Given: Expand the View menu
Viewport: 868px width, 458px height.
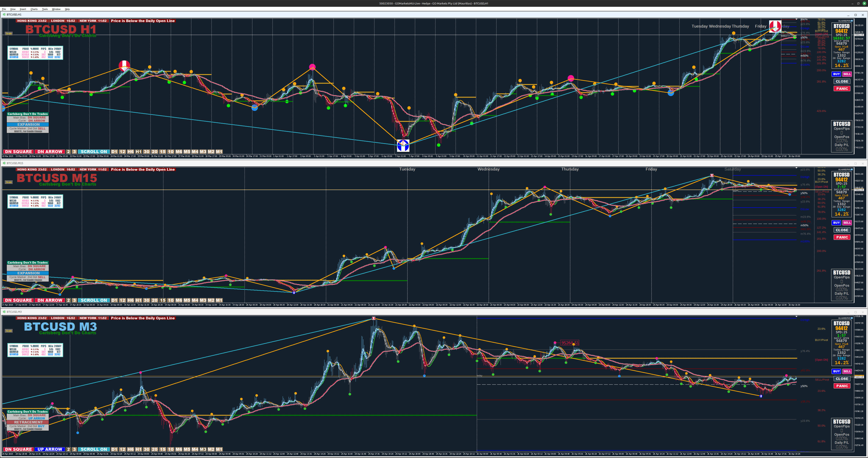Looking at the screenshot, I should click(x=13, y=9).
